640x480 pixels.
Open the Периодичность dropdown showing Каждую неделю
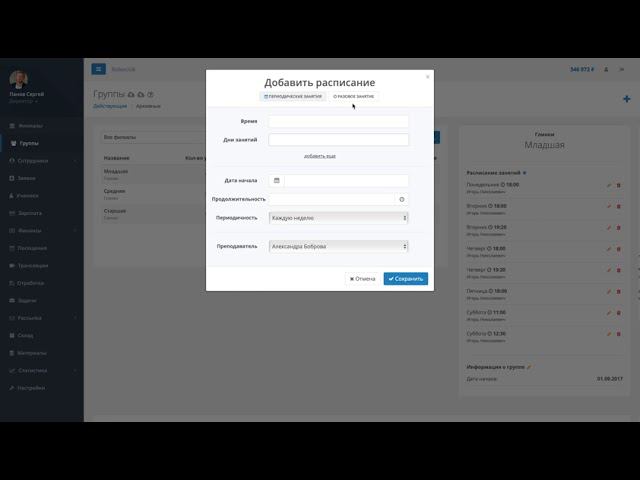click(338, 218)
